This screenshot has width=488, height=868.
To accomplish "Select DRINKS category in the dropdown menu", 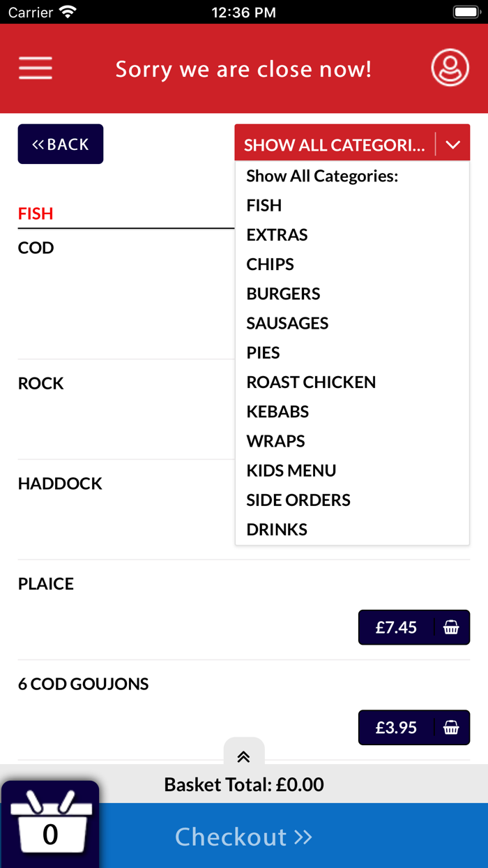I will [x=276, y=529].
